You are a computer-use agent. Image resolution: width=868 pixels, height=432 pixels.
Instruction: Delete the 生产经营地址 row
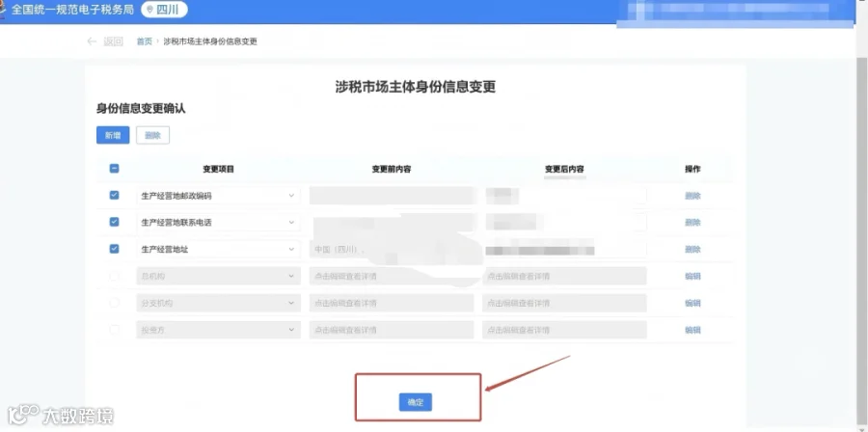[x=692, y=249]
